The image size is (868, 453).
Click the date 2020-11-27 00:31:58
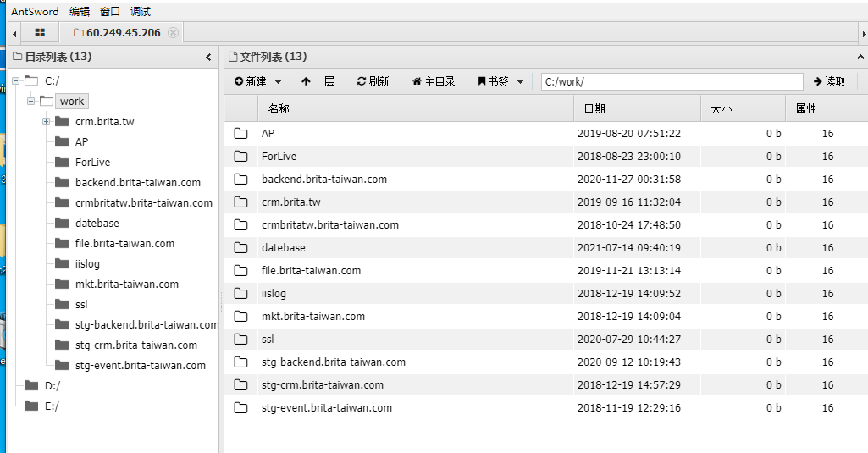629,179
